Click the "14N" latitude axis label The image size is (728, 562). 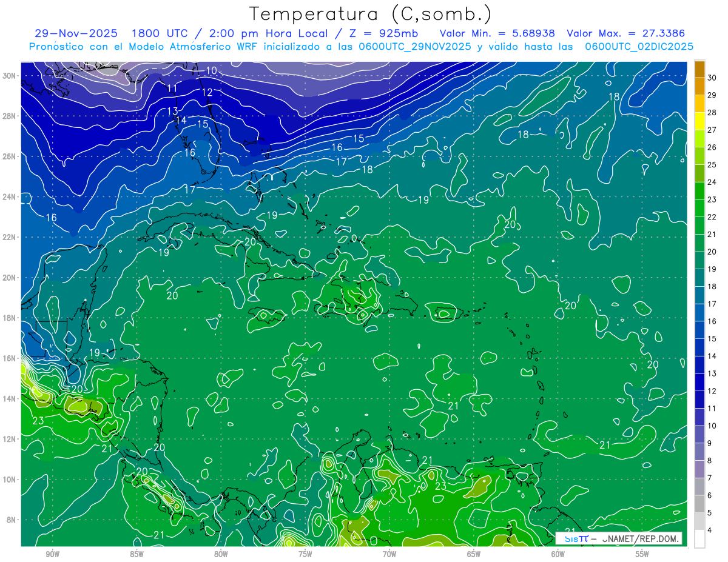(9, 399)
